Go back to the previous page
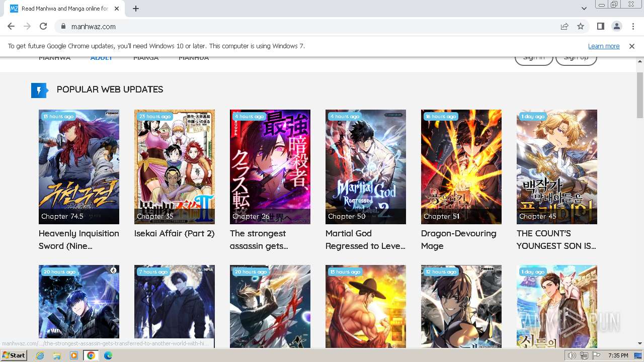Viewport: 644px width, 362px height. click(11, 26)
